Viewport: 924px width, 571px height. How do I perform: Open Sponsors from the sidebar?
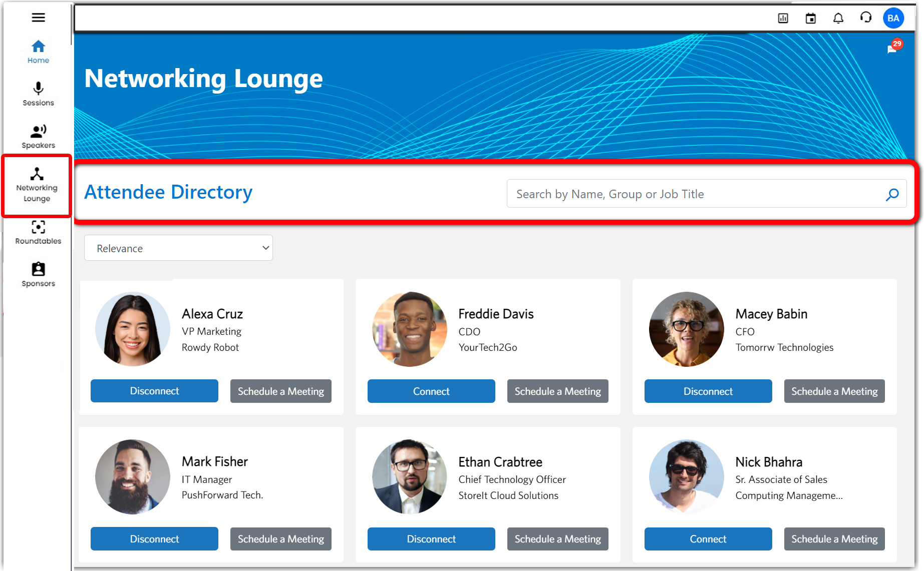pyautogui.click(x=38, y=275)
